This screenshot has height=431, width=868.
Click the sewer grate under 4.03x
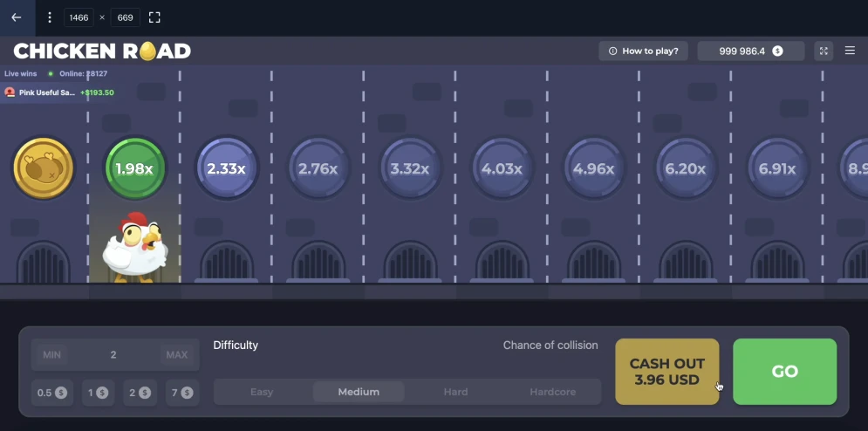point(502,262)
